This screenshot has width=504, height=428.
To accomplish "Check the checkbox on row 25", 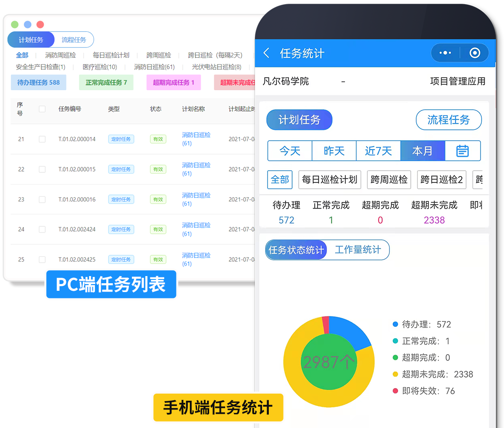I will pyautogui.click(x=42, y=259).
